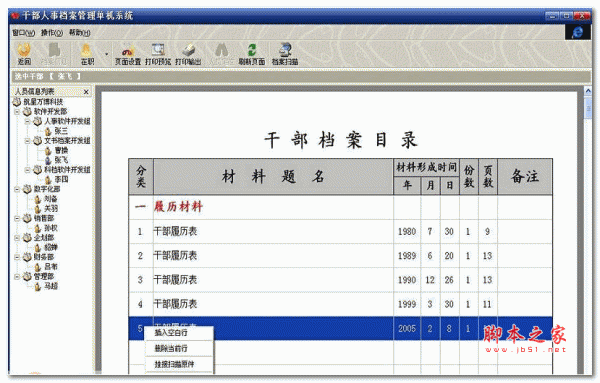Click the 材料题名 column header
Viewport: 600px width, 383px height.
click(x=273, y=177)
